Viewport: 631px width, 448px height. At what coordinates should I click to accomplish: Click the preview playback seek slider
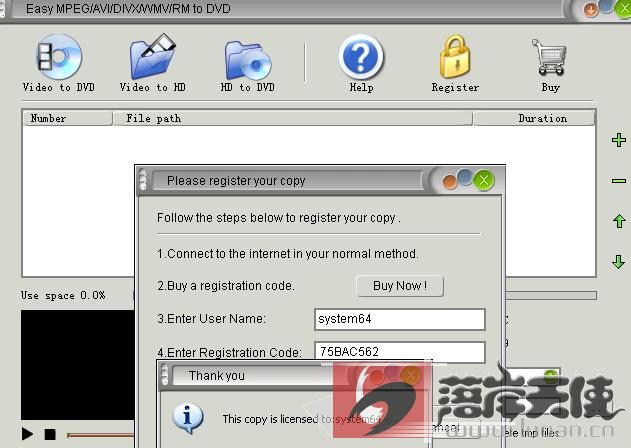pyautogui.click(x=101, y=435)
